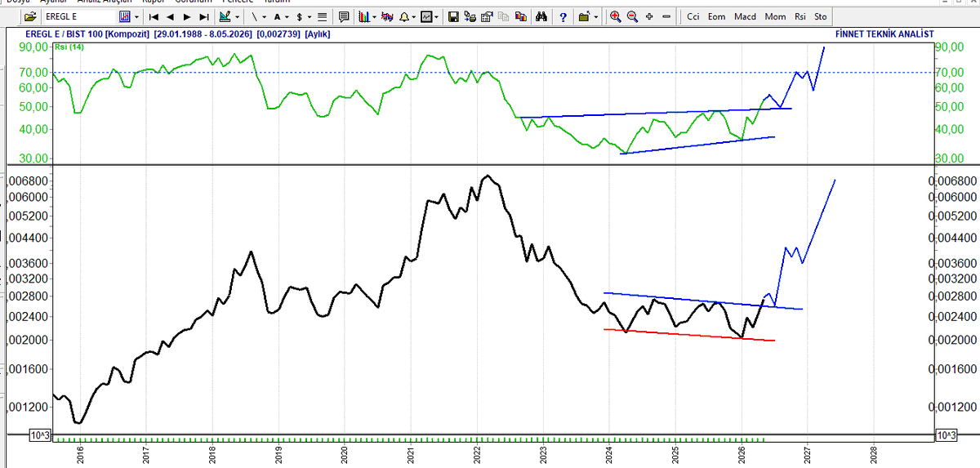Click the horizontal lines list icon

pyautogui.click(x=323, y=16)
